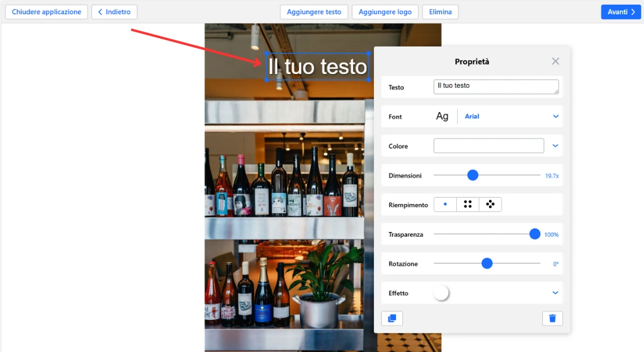The height and width of the screenshot is (352, 644).
Task: Click Aggiungere testo in top toolbar
Action: [314, 12]
